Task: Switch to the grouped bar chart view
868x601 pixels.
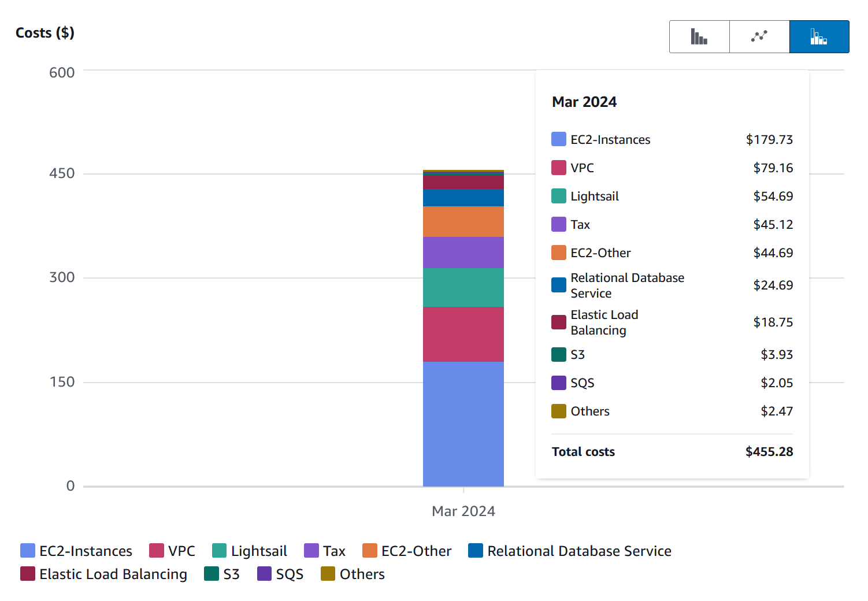Action: (699, 36)
